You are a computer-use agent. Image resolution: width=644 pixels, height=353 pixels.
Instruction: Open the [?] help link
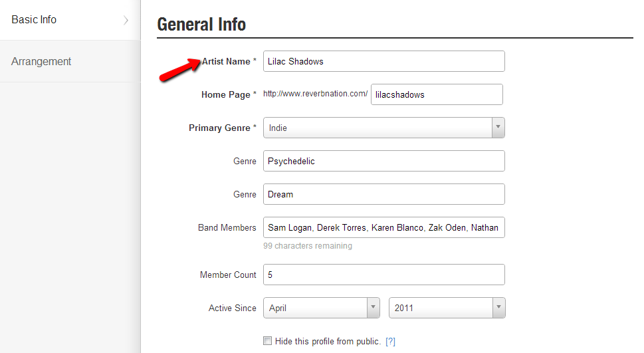(390, 342)
